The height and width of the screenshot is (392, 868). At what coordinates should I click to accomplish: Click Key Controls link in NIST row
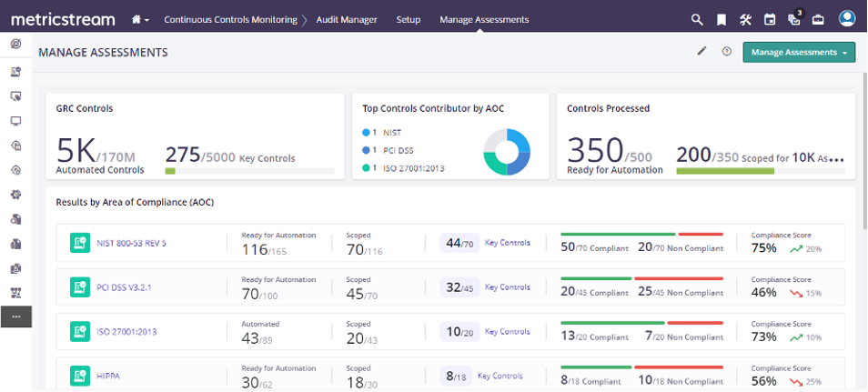(507, 243)
